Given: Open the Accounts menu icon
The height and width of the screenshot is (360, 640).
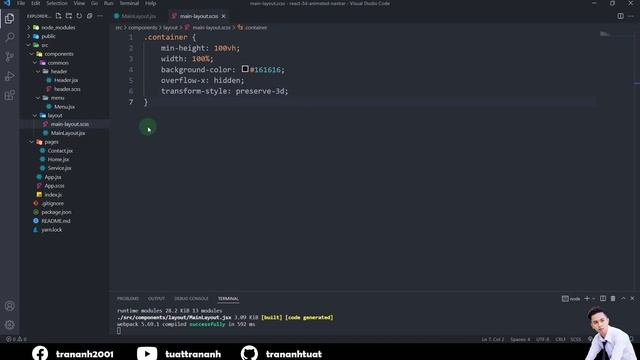Looking at the screenshot, I should (9, 306).
